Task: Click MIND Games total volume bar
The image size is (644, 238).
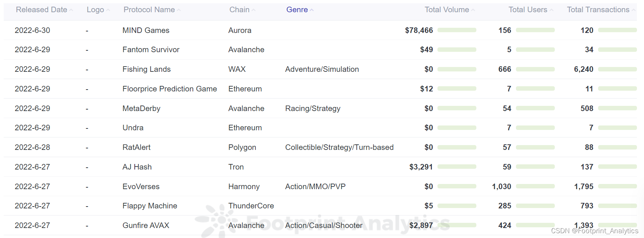Action: click(x=457, y=30)
